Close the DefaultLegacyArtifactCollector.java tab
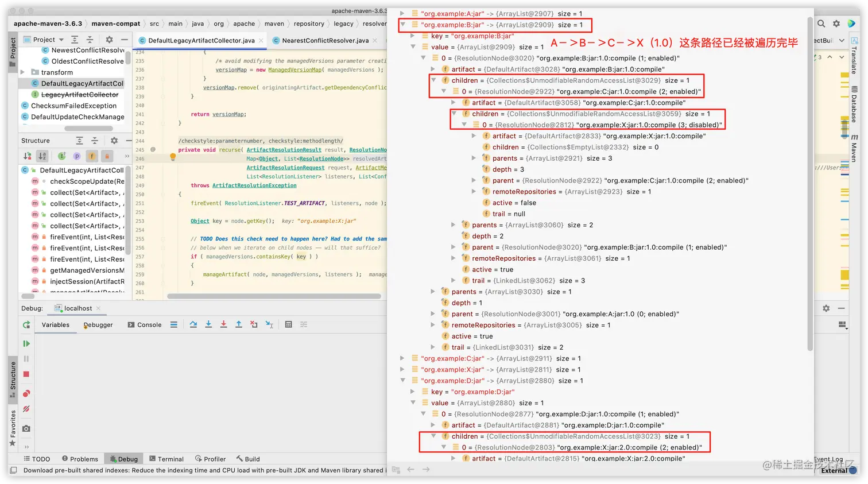 click(x=261, y=40)
